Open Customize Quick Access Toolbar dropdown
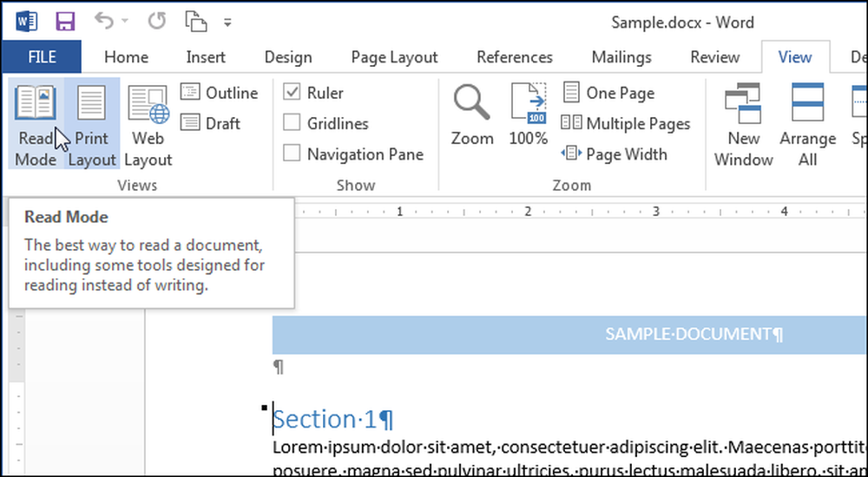Screen dimensions: 868x477 coord(227,23)
